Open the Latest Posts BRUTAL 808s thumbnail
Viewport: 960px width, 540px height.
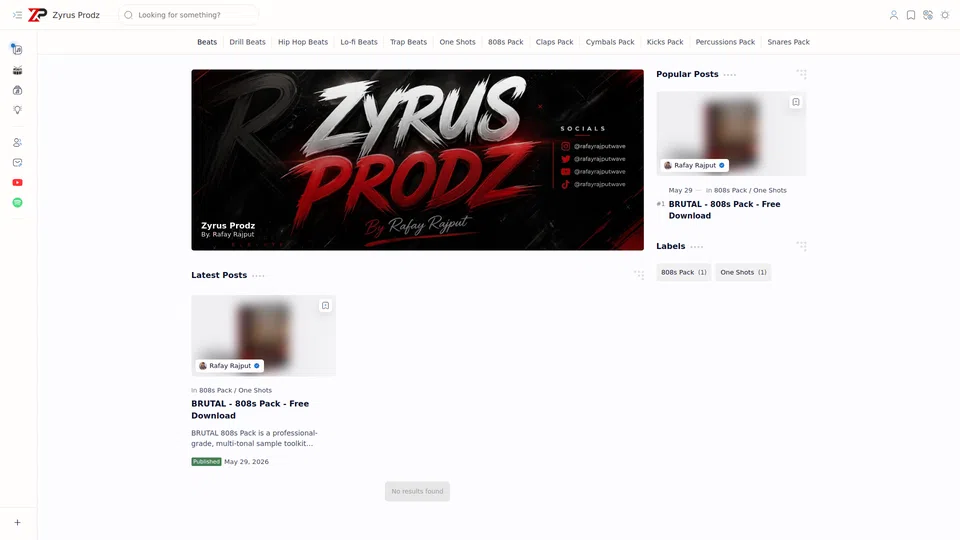(263, 336)
